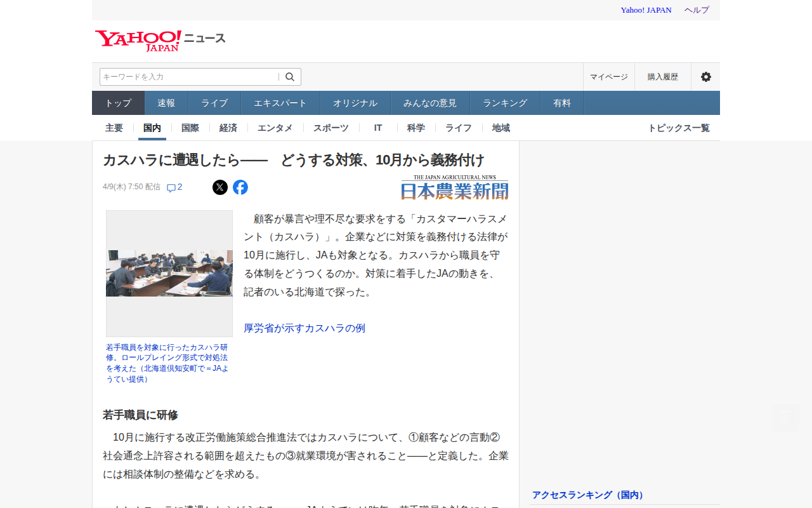Click the アクセスランキング（国内） heading link

coord(588,495)
